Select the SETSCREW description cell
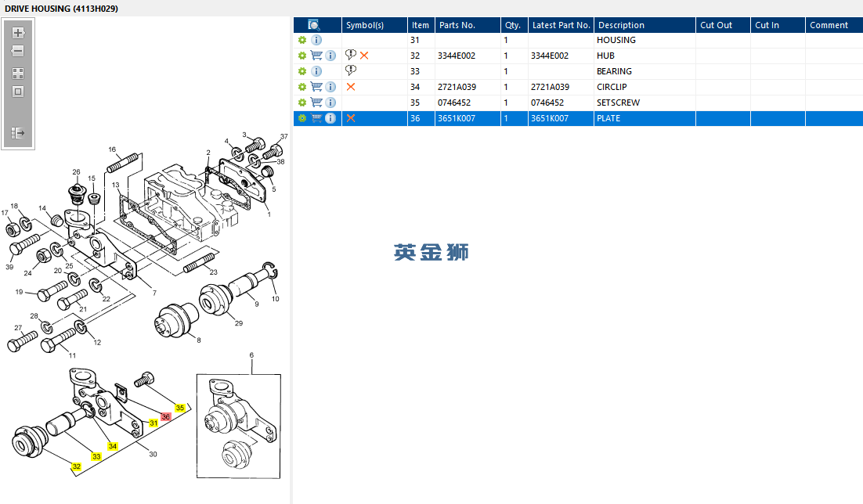The width and height of the screenshot is (863, 504). [645, 103]
